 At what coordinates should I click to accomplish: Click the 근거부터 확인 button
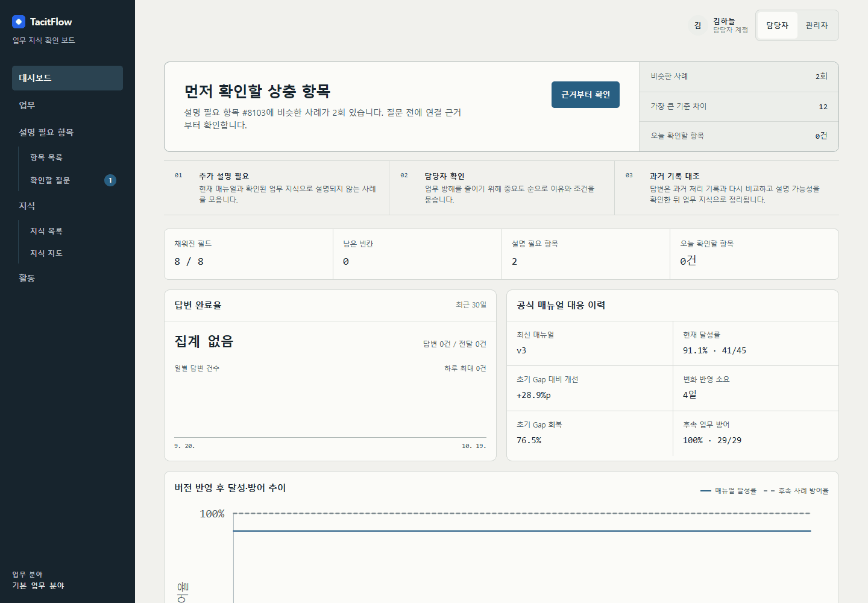click(585, 95)
